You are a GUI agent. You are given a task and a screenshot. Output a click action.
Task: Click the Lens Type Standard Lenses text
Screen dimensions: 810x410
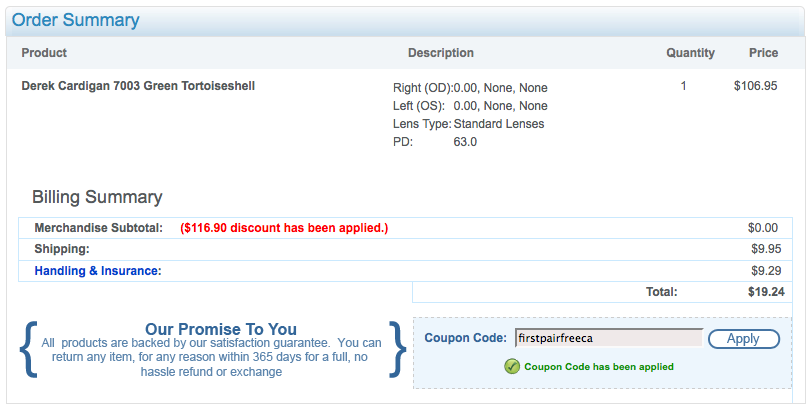tap(469, 124)
